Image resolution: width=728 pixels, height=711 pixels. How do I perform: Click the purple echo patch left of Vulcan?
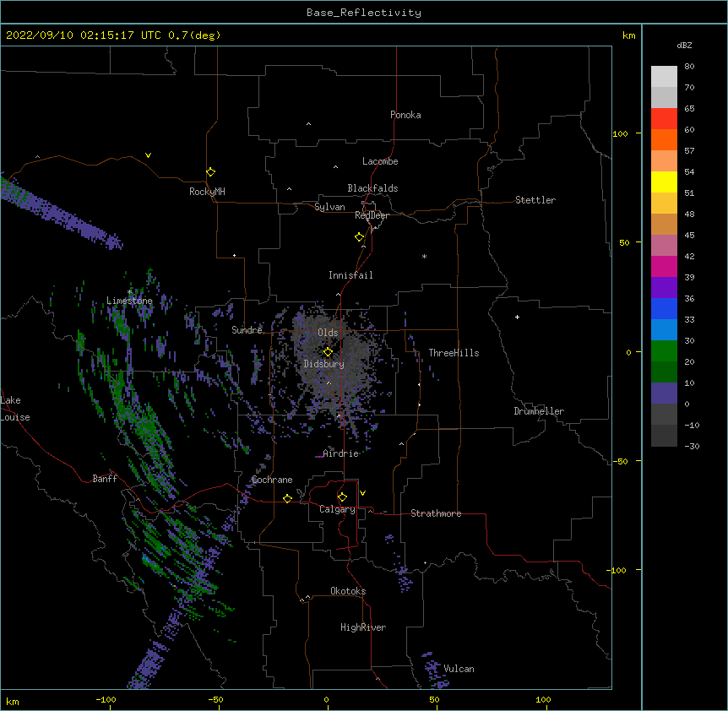[x=434, y=670]
